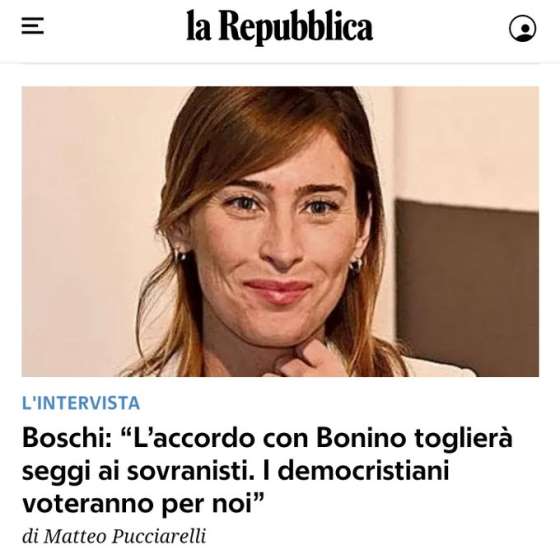
Task: Open author Matteo Pucciarelli's page
Action: [x=125, y=536]
